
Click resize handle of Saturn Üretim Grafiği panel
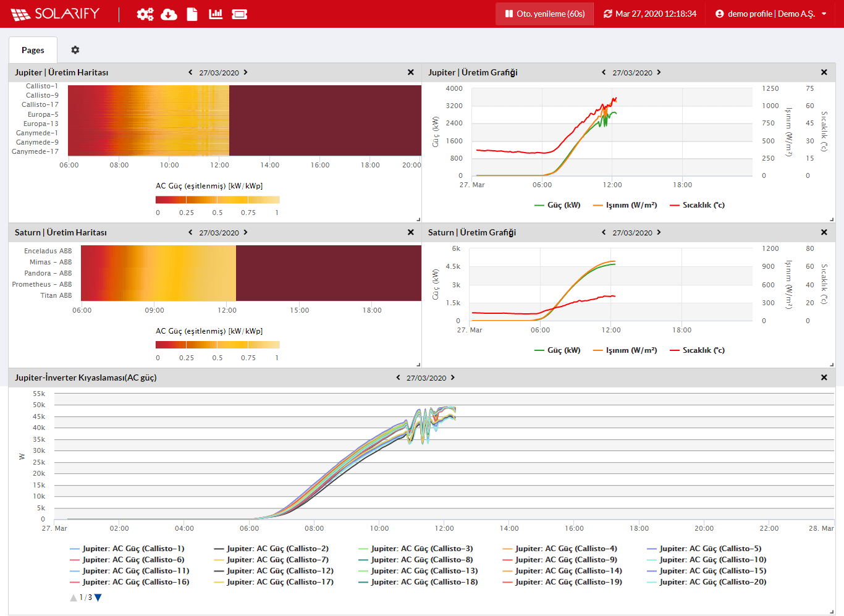pos(832,365)
